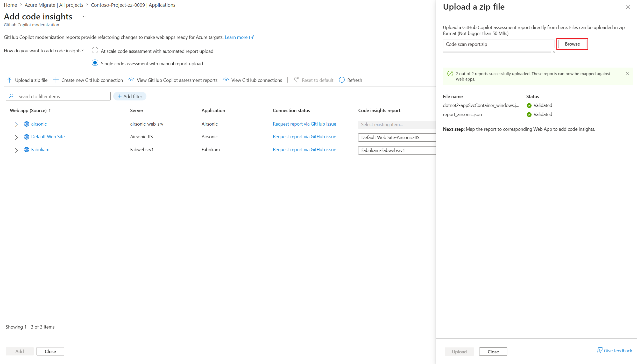The height and width of the screenshot is (364, 637).
Task: Click the Default Web Site globe icon
Action: [x=26, y=137]
